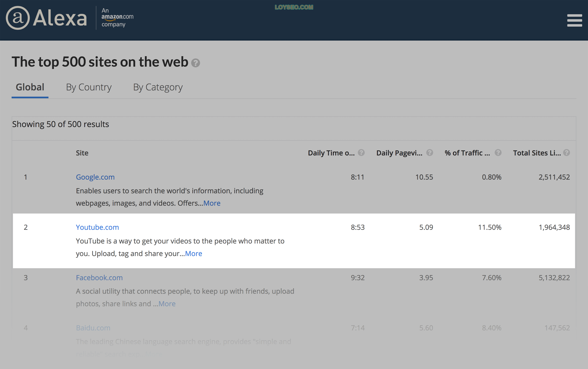588x369 pixels.
Task: Open the Baidu.com link
Action: (93, 328)
